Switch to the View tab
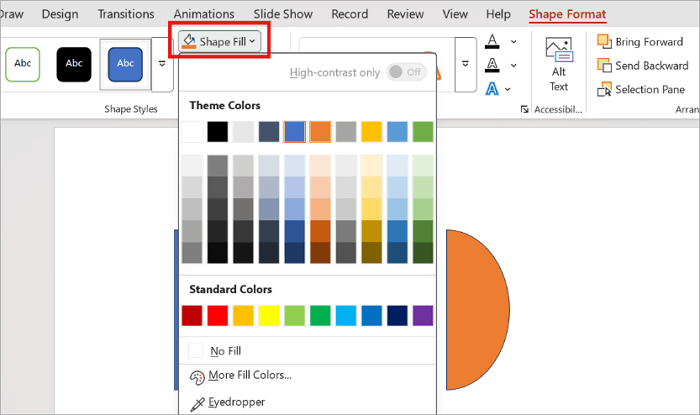Viewport: 700px width, 415px height. 455,14
